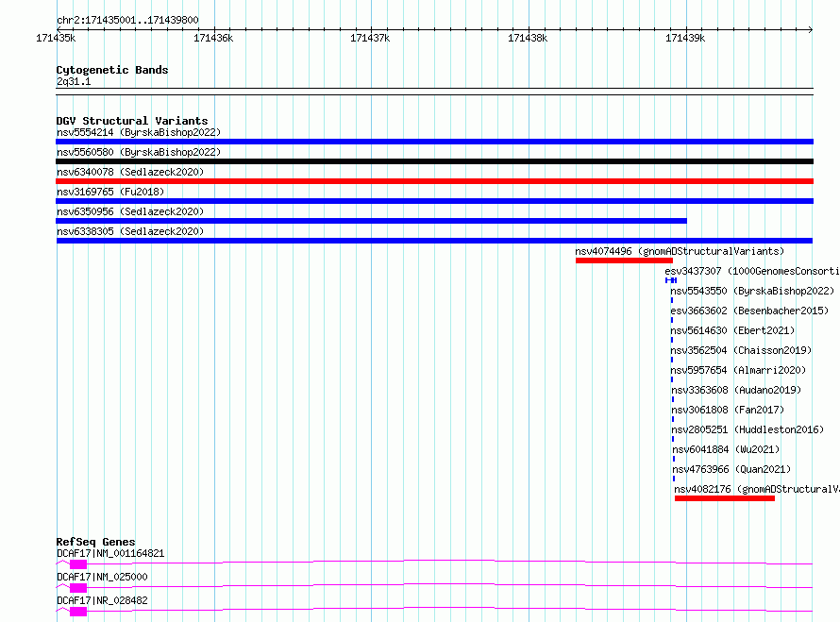Open nsv4763966 (Quan2021) label
The width and height of the screenshot is (840, 622).
pos(731,469)
